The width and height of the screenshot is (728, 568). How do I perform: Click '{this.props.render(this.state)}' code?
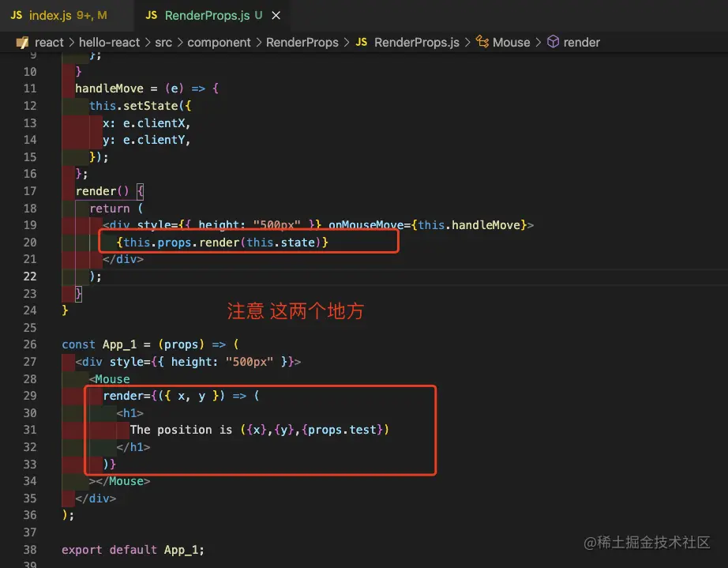coord(223,242)
